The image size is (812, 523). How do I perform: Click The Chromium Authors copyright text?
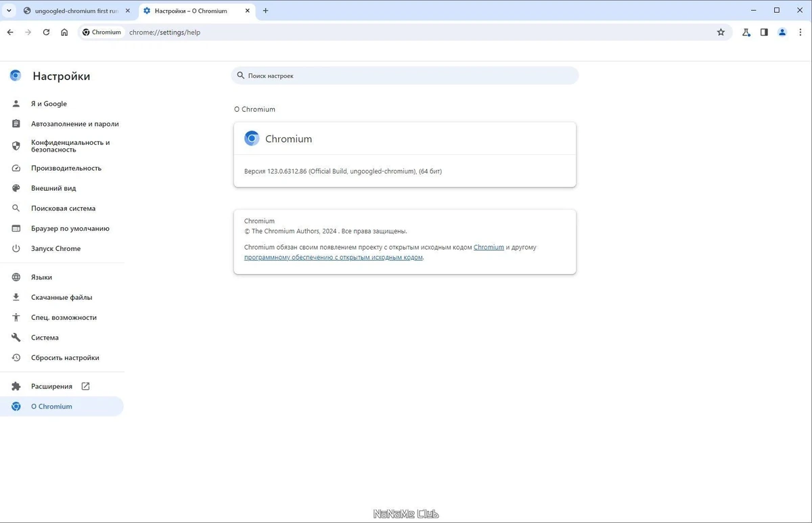click(325, 231)
